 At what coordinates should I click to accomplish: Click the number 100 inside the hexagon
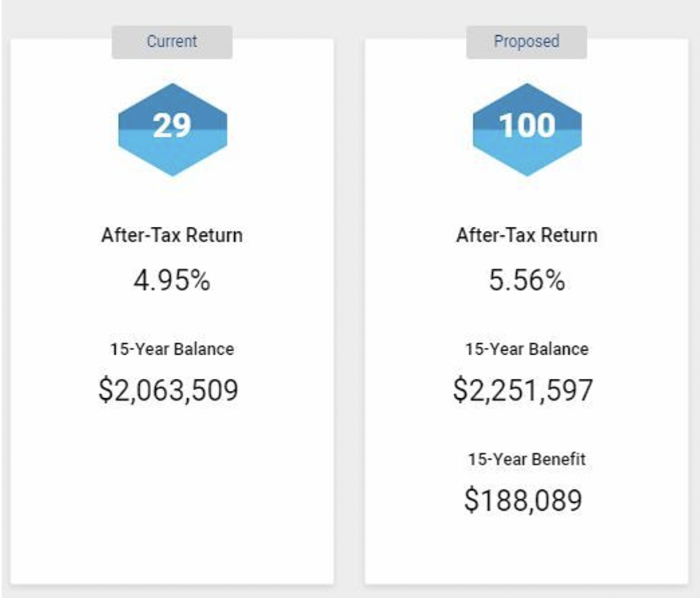pos(527,126)
